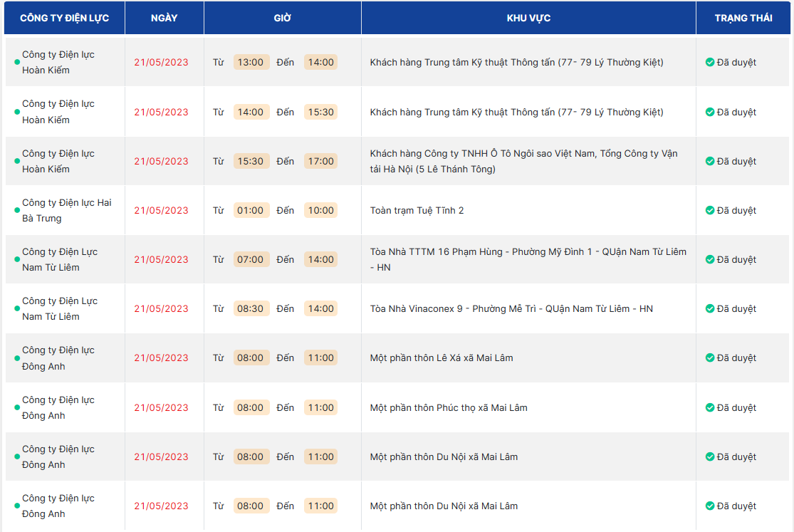Click green dot in the Tòa Nhà Vinaconex 9 row
This screenshot has width=794, height=532.
click(17, 309)
